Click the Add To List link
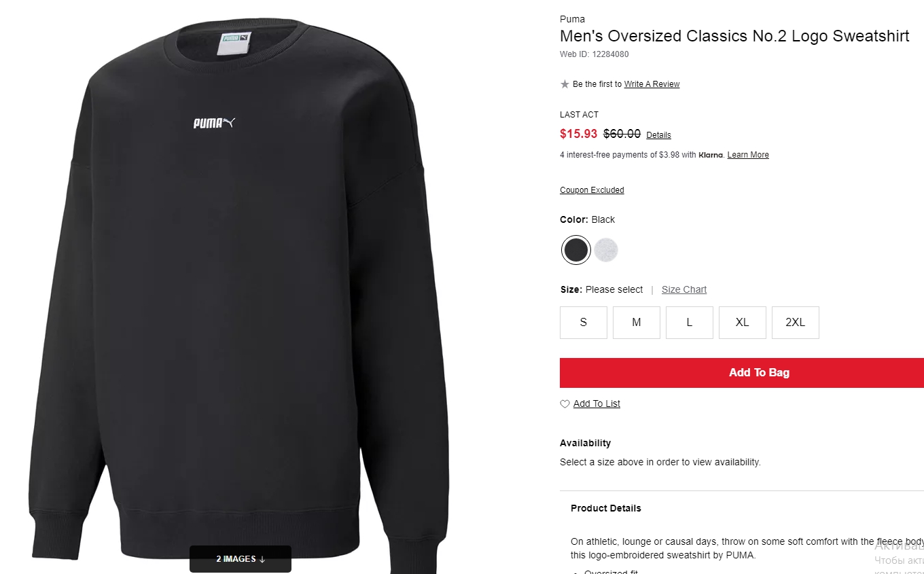 [597, 404]
